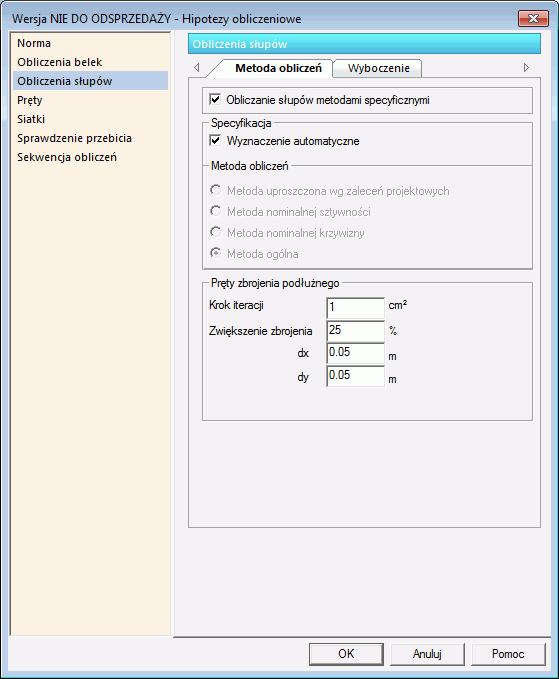
Task: Focus the dy value field
Action: (355, 376)
